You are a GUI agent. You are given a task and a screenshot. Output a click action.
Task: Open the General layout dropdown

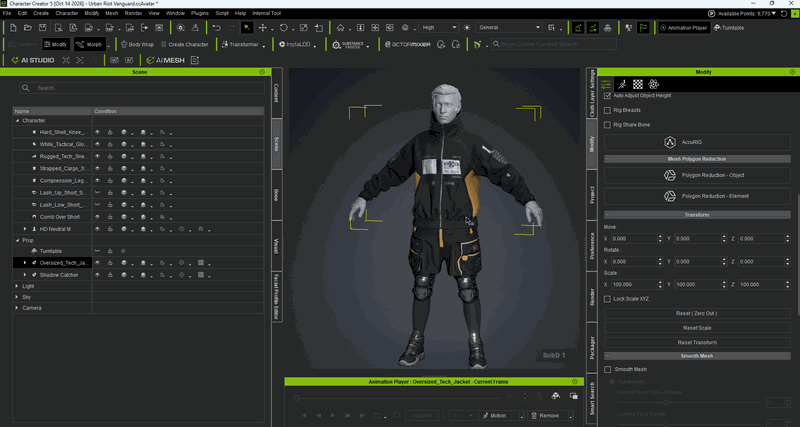(x=509, y=28)
